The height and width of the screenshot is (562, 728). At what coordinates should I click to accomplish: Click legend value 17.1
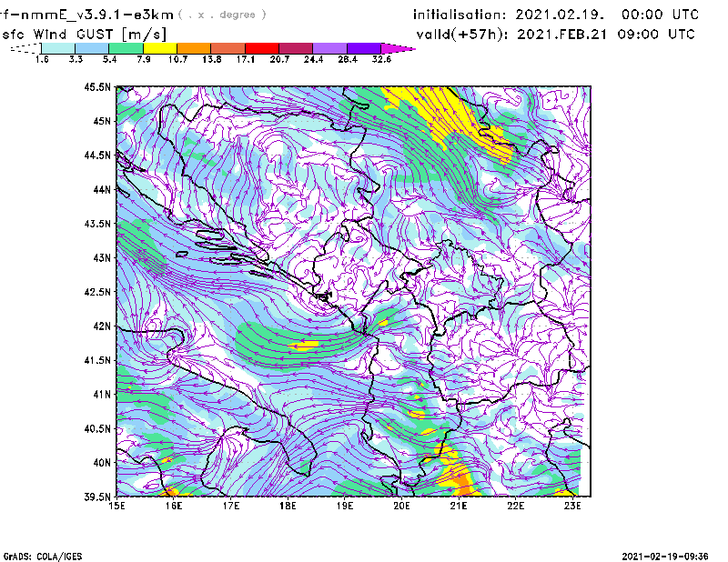tap(246, 59)
